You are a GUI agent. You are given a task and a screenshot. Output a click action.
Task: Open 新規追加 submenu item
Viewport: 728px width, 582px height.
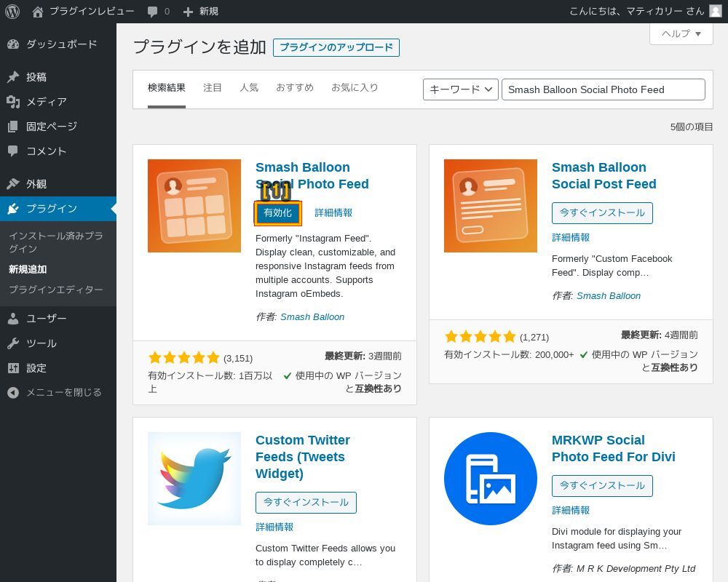(28, 269)
